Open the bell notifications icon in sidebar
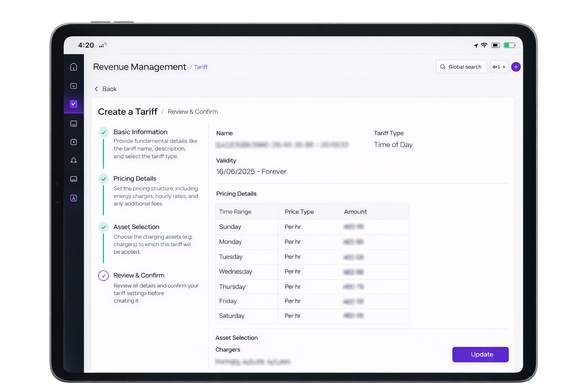Screen dimensions: 588x392 point(73,160)
